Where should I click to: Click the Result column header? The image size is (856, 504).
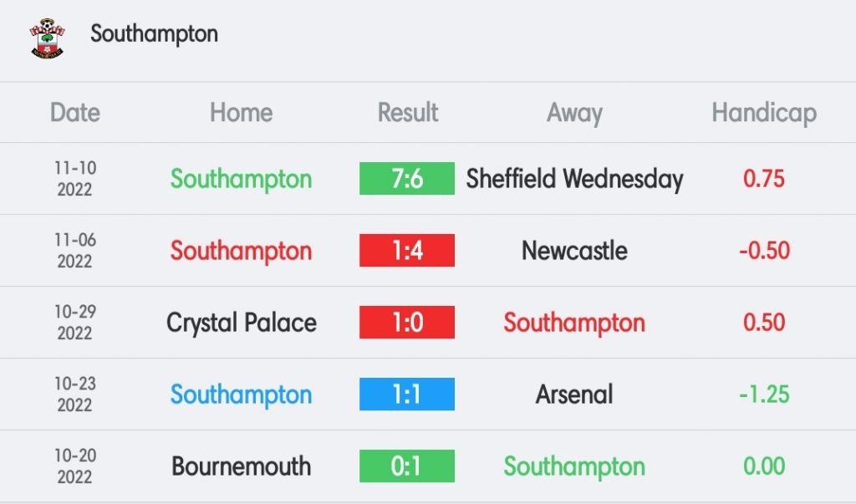pyautogui.click(x=407, y=113)
